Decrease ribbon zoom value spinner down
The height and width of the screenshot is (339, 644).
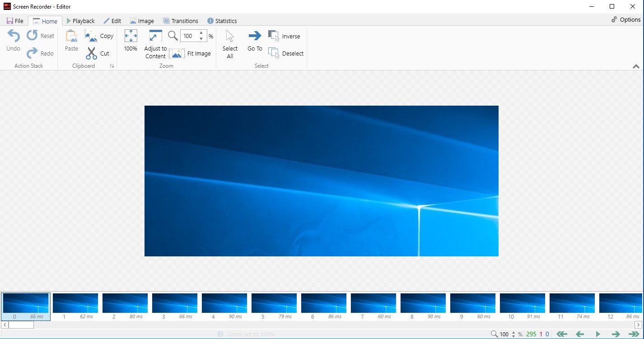201,39
